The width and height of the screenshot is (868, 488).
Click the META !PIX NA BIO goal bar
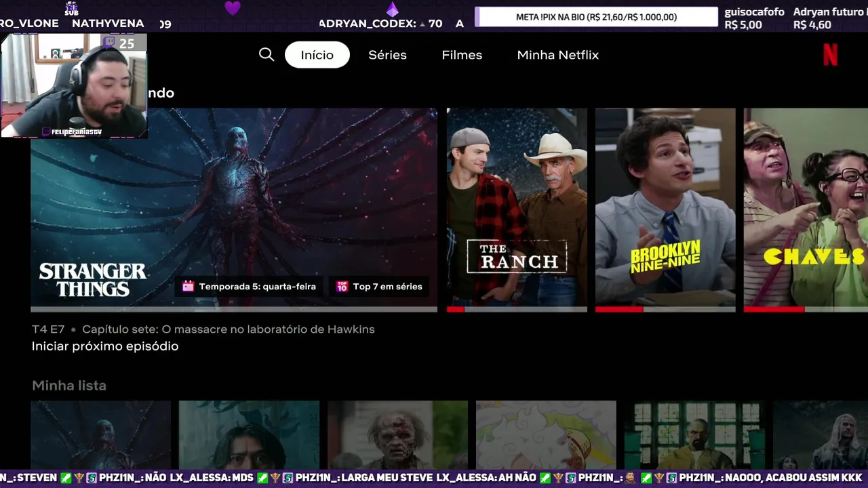point(596,17)
